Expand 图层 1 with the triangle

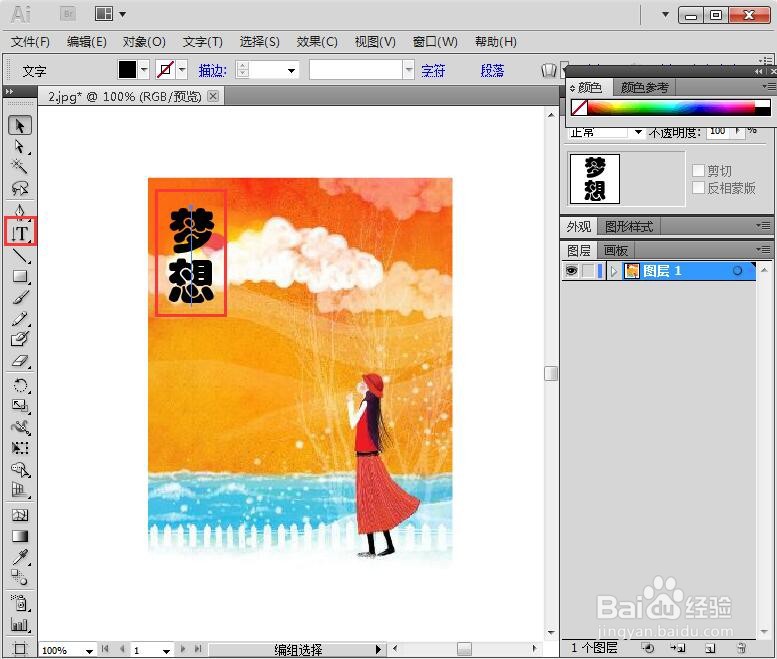(x=614, y=271)
